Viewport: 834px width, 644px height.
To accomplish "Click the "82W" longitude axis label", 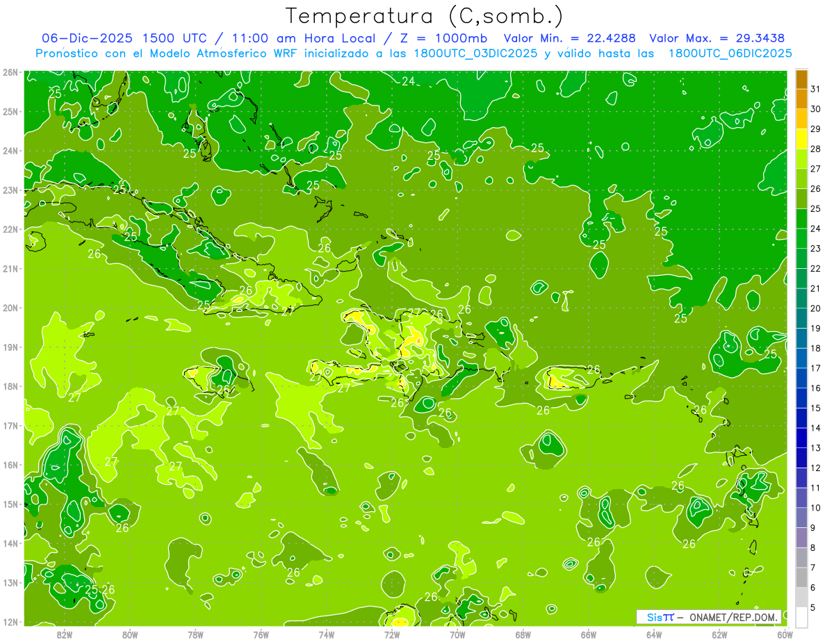I will pyautogui.click(x=65, y=635).
